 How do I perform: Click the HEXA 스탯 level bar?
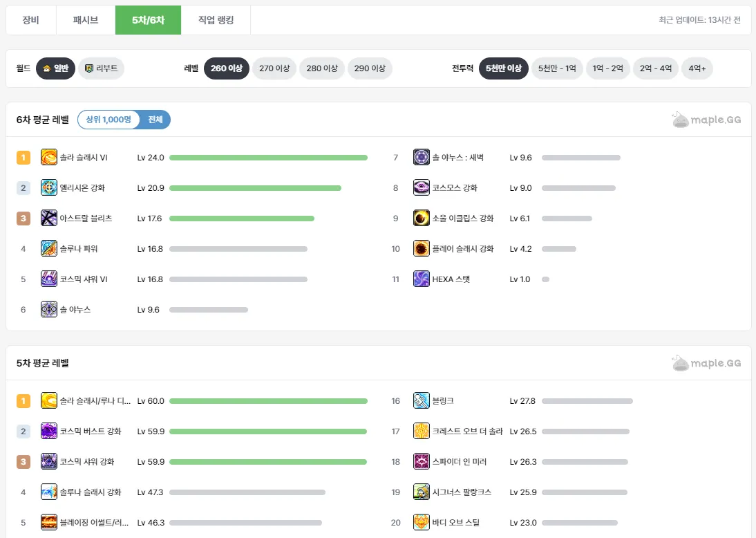click(x=546, y=279)
